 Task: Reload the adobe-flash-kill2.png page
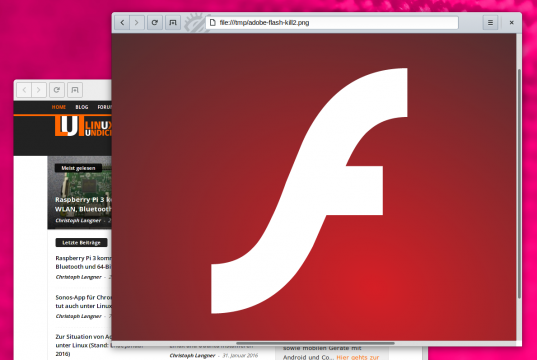[x=155, y=23]
